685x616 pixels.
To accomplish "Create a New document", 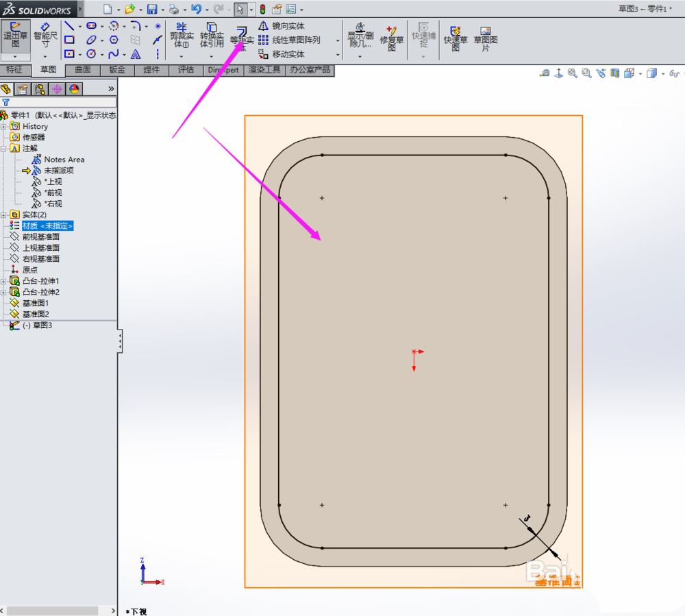I will (x=108, y=9).
